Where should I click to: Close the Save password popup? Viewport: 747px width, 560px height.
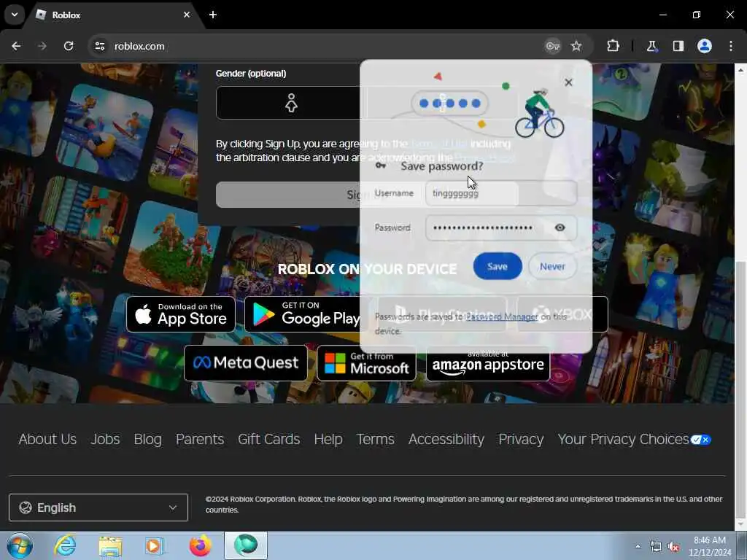point(568,82)
